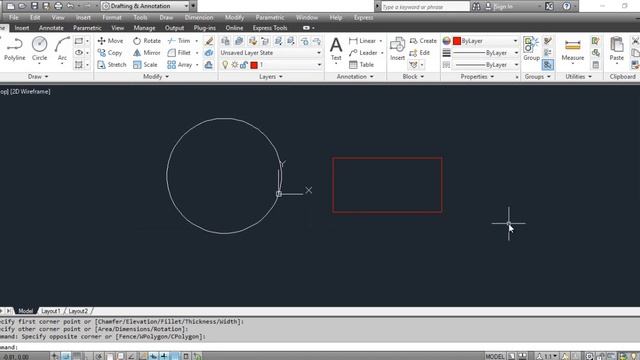
Task: Toggle layer freeze sun icon for layer 1
Action: point(235,65)
